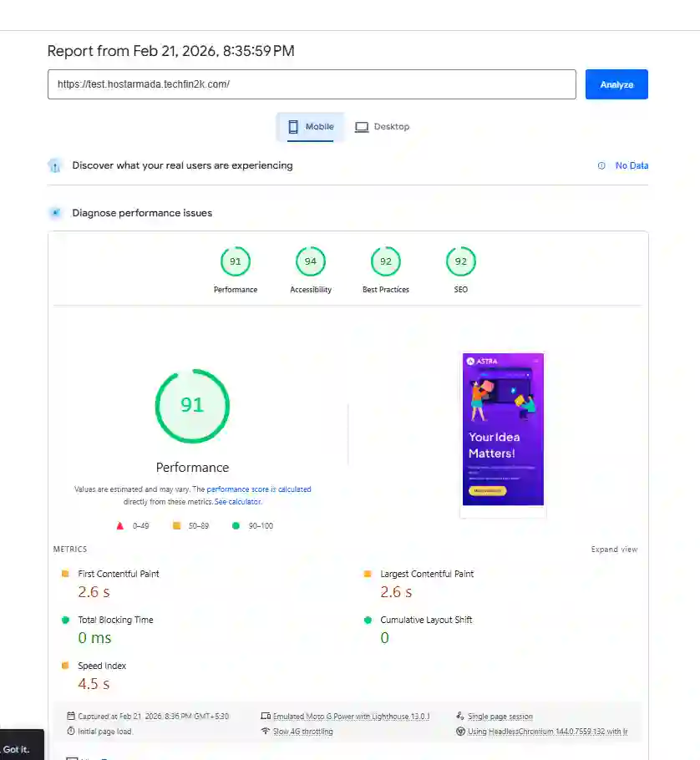Screen dimensions: 700x760
Task: Switch to the Desktop tab
Action: tap(382, 127)
